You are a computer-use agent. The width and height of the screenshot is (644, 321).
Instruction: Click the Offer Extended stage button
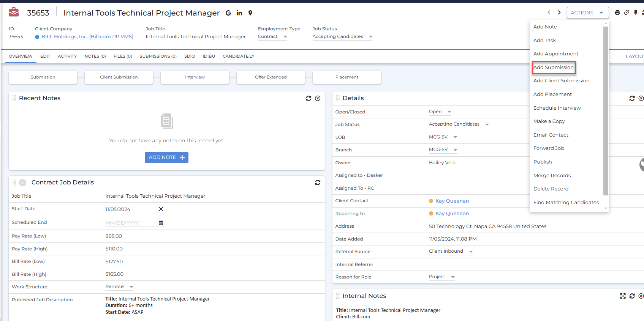[x=271, y=77]
